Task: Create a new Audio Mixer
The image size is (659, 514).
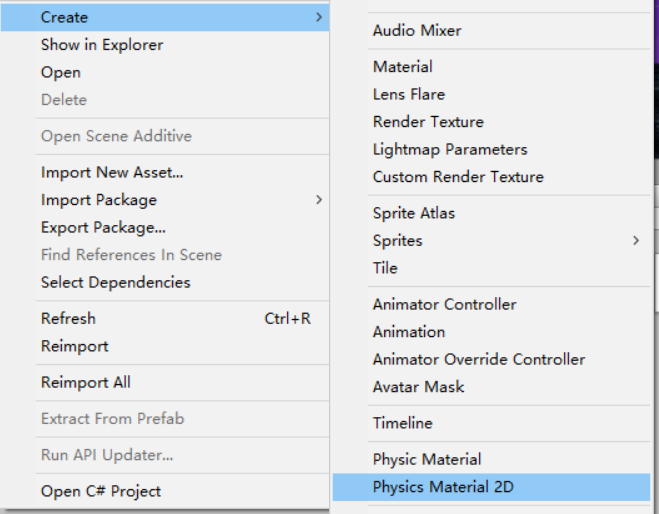Action: [417, 31]
